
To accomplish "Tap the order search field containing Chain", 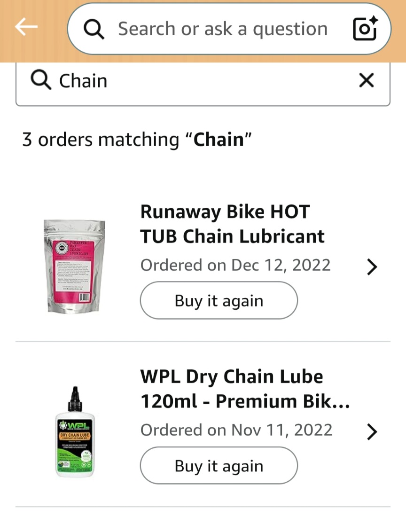I will pos(202,81).
